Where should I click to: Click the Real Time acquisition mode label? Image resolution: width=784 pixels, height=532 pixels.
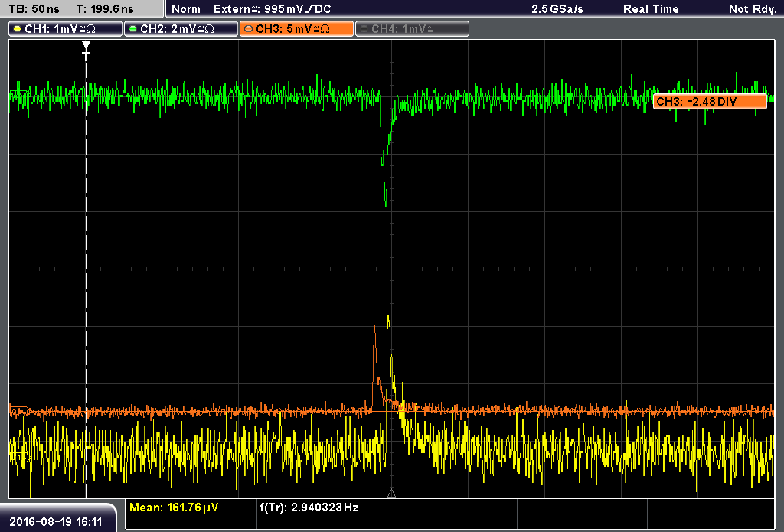pos(651,9)
